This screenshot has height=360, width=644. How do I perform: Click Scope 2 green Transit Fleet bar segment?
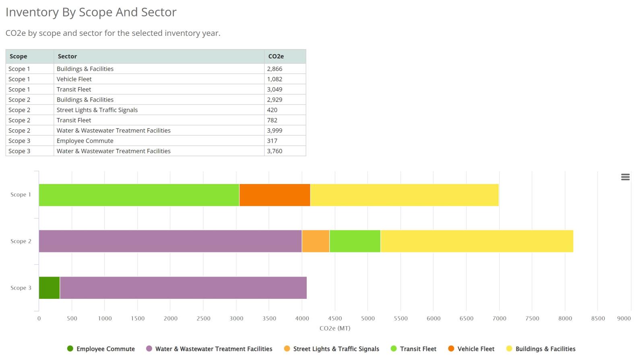point(355,241)
